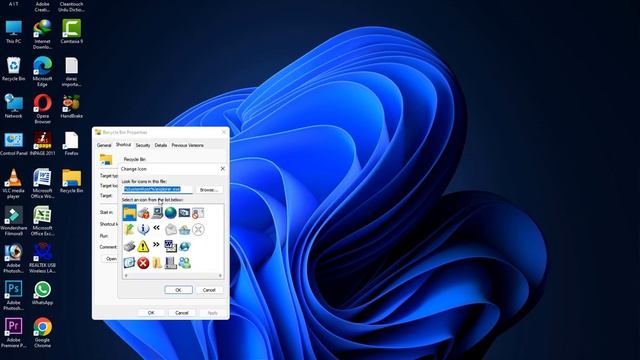Select the Network desktop icon
This screenshot has width=640, height=360.
tap(13, 106)
